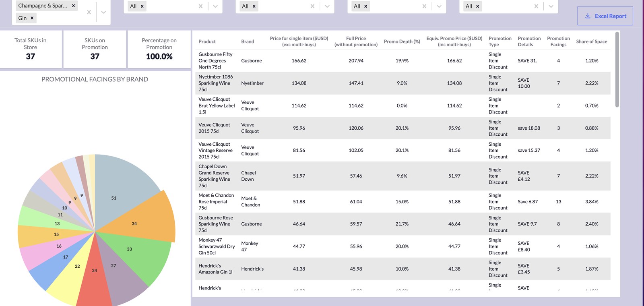The height and width of the screenshot is (306, 644).
Task: Click the Product column header
Action: [207, 41]
